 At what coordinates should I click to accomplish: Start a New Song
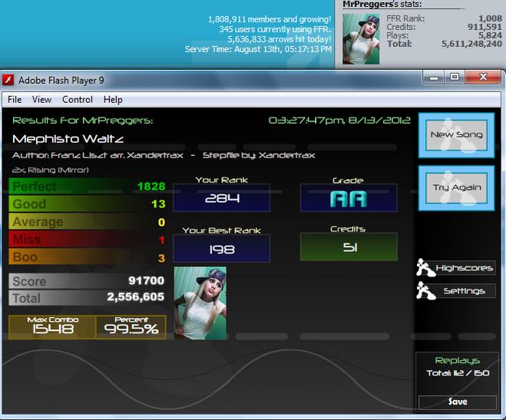point(456,135)
